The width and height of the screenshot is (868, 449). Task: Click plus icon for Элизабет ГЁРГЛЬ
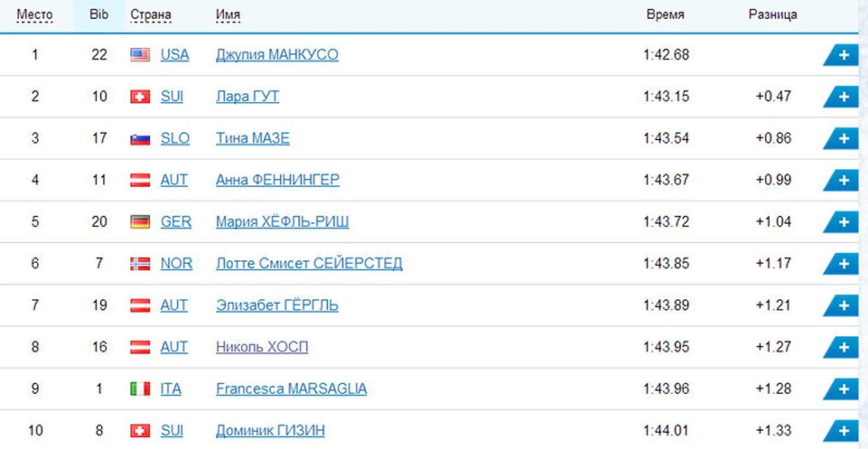(x=843, y=305)
